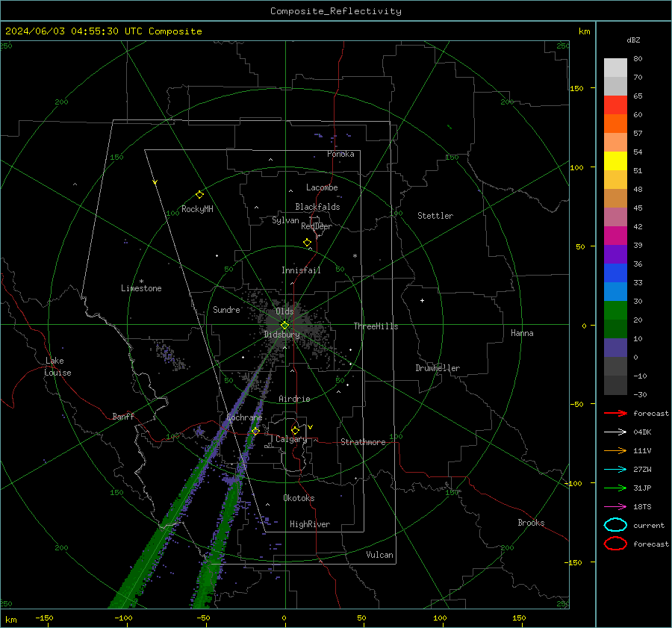Click the Strathmore map label
This screenshot has height=628, width=672.
click(363, 442)
